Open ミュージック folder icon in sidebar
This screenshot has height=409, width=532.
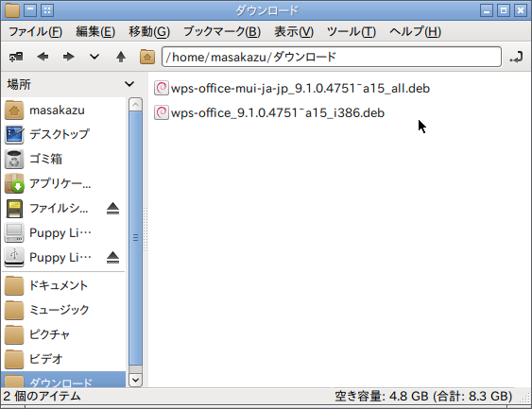(14, 310)
